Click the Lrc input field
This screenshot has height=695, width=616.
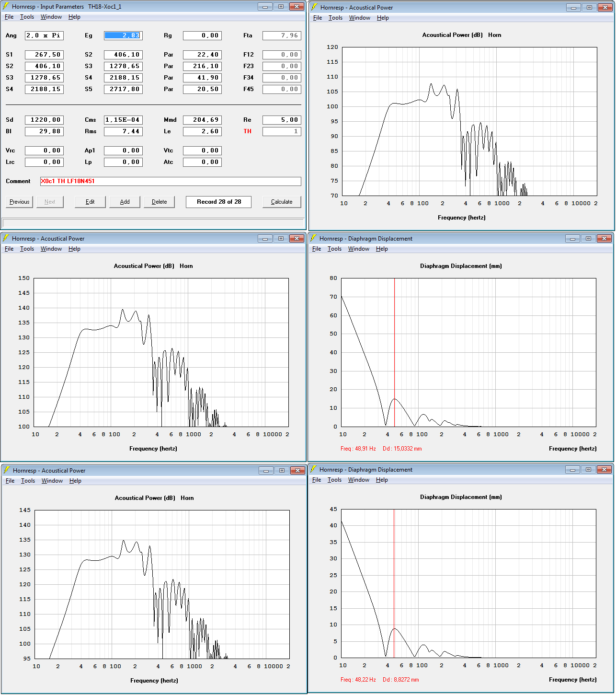coord(44,162)
